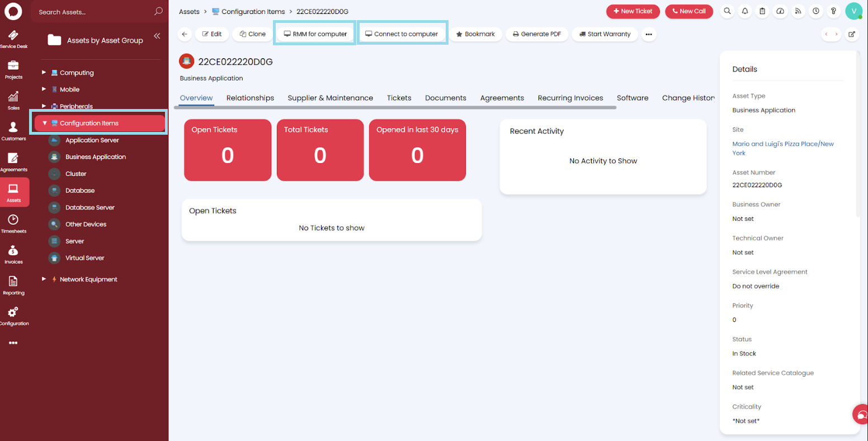Image resolution: width=868 pixels, height=441 pixels.
Task: Expand the Computing asset group
Action: [44, 73]
